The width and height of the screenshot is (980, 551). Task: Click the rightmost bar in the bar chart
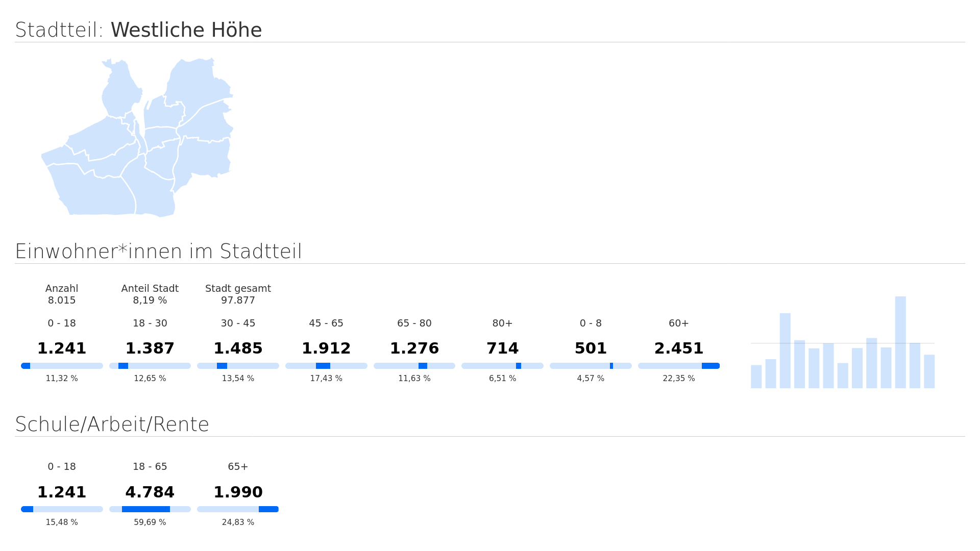(x=929, y=371)
